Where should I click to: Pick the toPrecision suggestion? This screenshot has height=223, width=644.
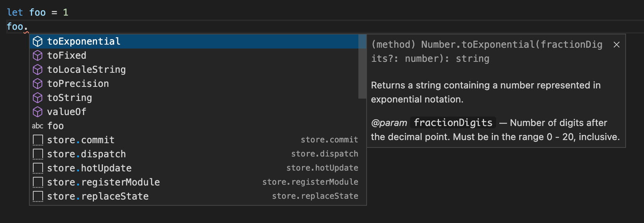pyautogui.click(x=78, y=84)
